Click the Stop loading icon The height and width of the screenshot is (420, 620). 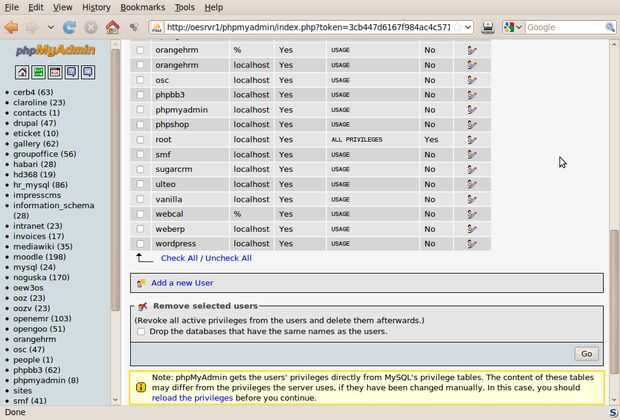click(x=91, y=27)
